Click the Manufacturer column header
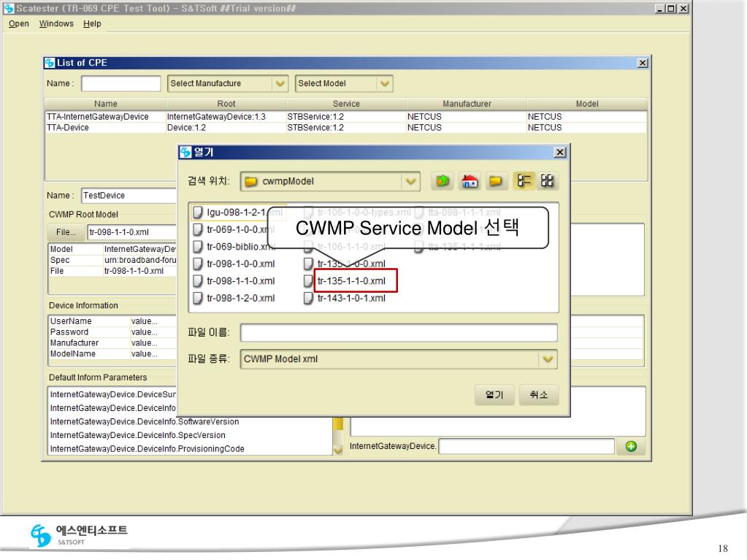Image resolution: width=747 pixels, height=560 pixels. coord(467,104)
